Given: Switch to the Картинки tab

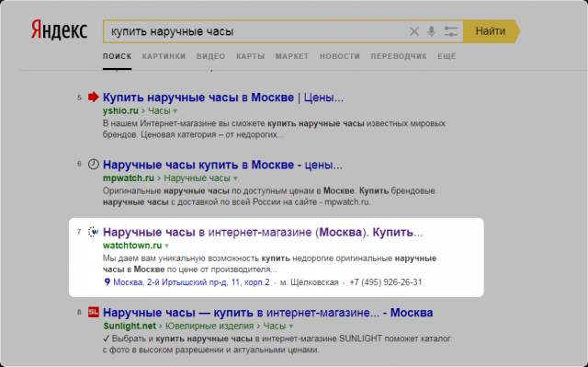Looking at the screenshot, I should coord(164,56).
